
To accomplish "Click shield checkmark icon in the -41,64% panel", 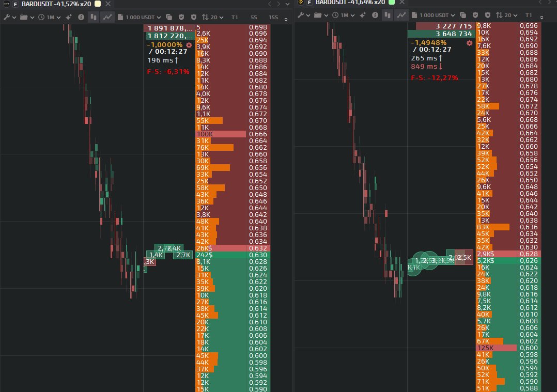I will (x=475, y=15).
